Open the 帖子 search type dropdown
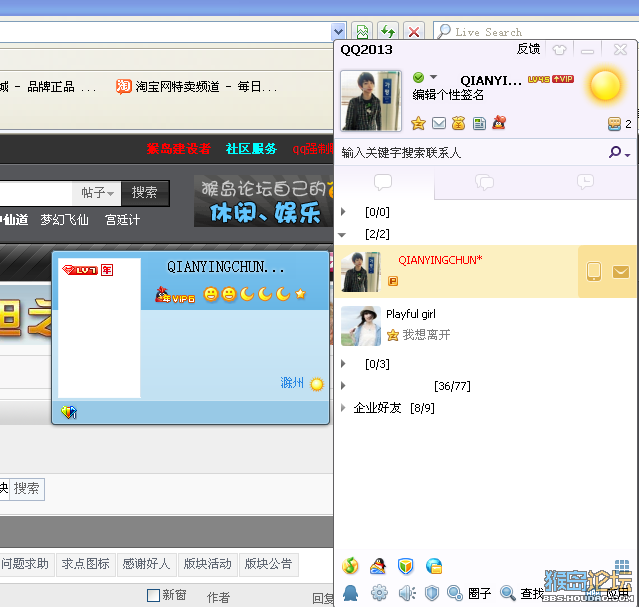 pos(97,193)
